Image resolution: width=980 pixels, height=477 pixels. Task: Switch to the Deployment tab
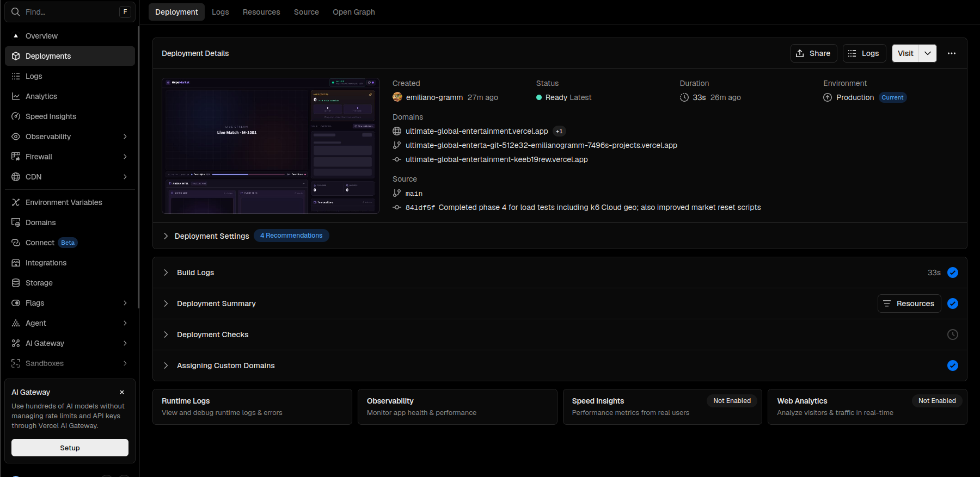point(176,12)
